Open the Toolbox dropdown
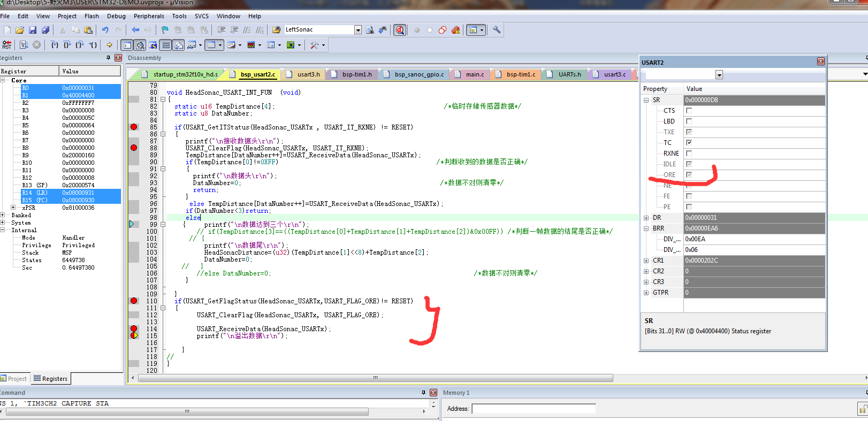The width and height of the screenshot is (868, 421). click(323, 45)
